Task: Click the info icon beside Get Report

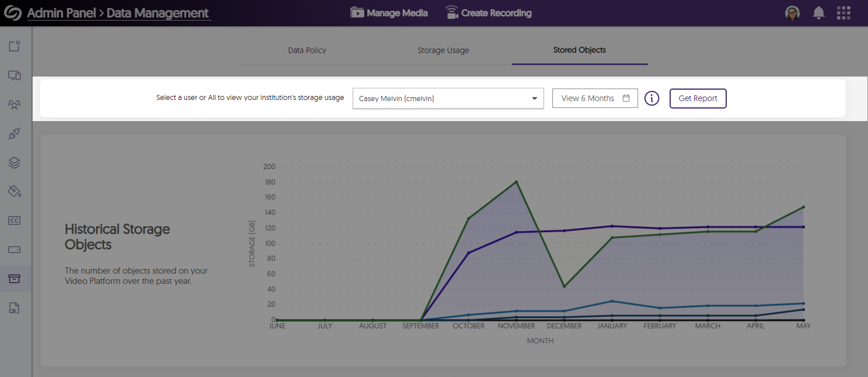Action: click(x=652, y=98)
